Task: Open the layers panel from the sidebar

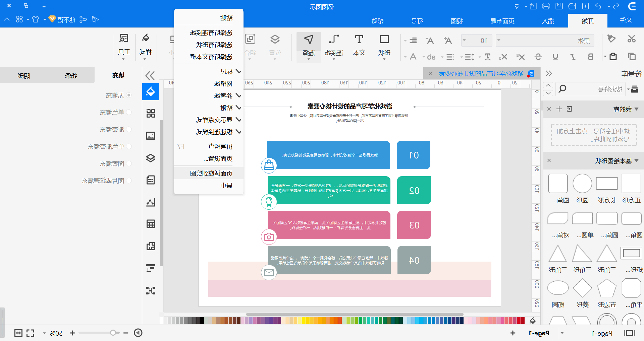Action: click(151, 158)
